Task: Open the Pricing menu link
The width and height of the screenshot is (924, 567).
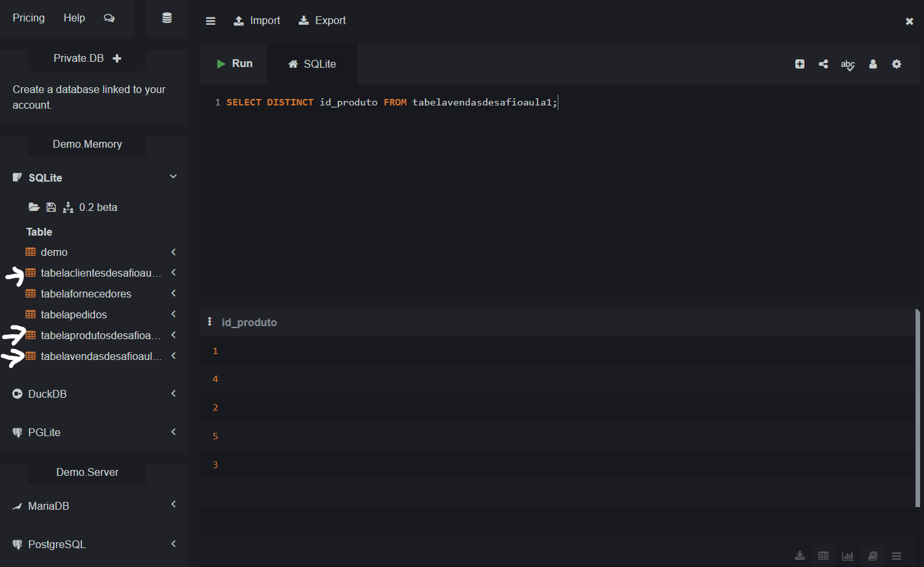Action: pos(29,18)
